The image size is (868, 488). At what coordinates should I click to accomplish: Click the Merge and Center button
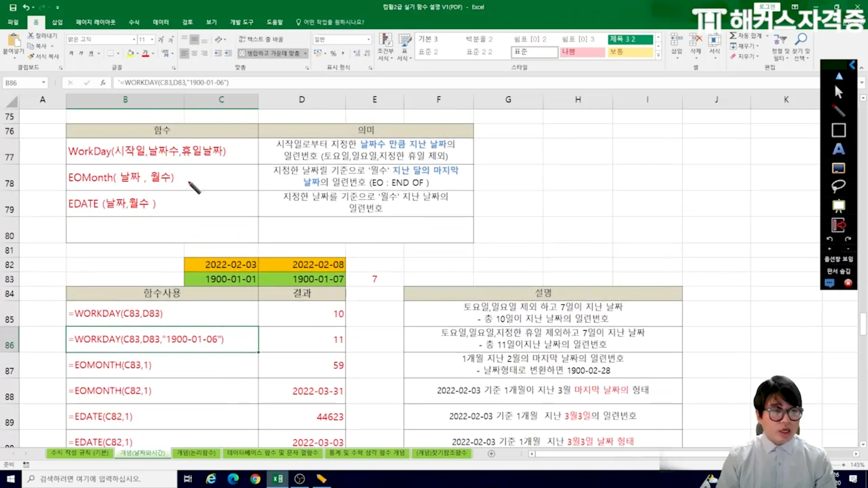tap(269, 53)
